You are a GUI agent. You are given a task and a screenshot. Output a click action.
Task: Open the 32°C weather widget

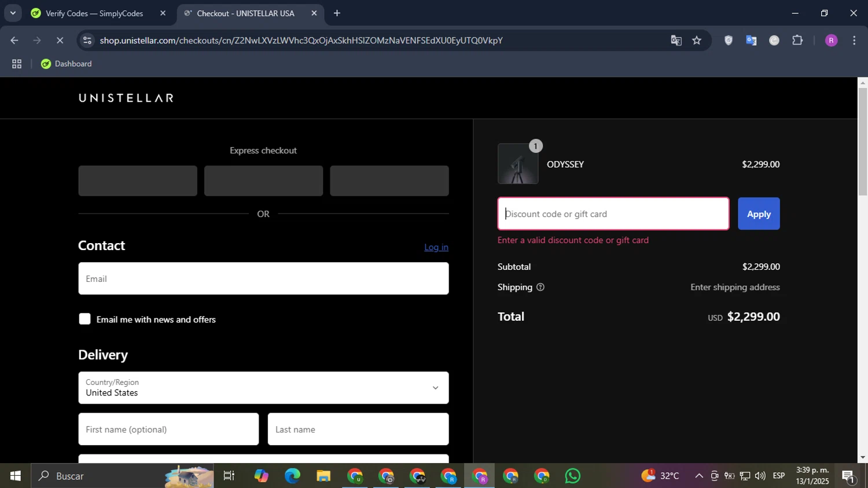[x=660, y=476]
